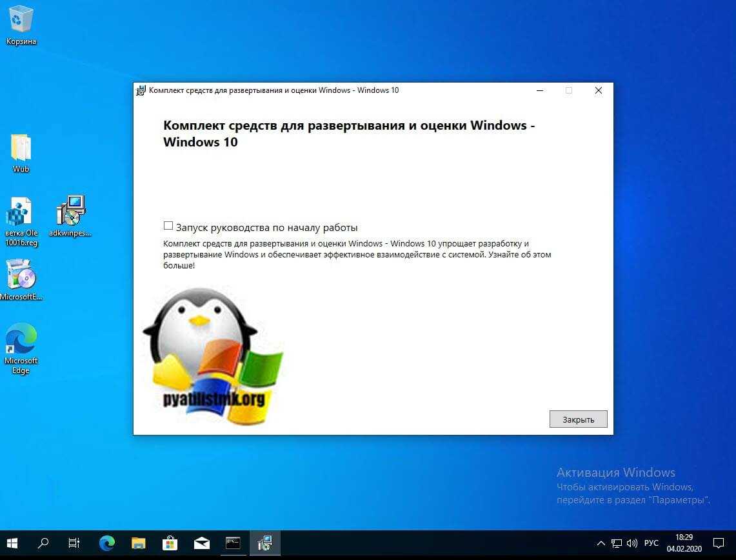Open Task View on the taskbar
The width and height of the screenshot is (736, 560).
tap(74, 543)
